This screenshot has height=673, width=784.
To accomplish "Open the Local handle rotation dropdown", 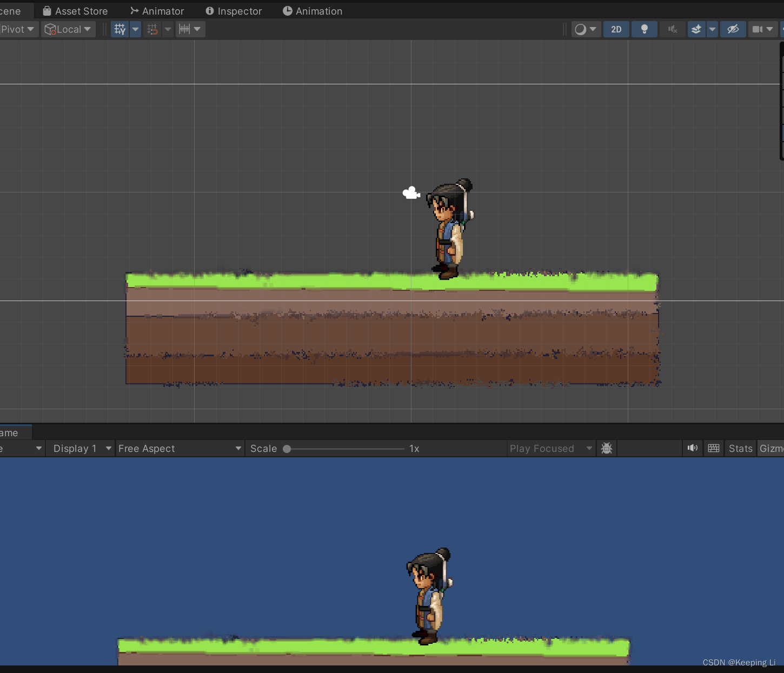I will coord(68,29).
